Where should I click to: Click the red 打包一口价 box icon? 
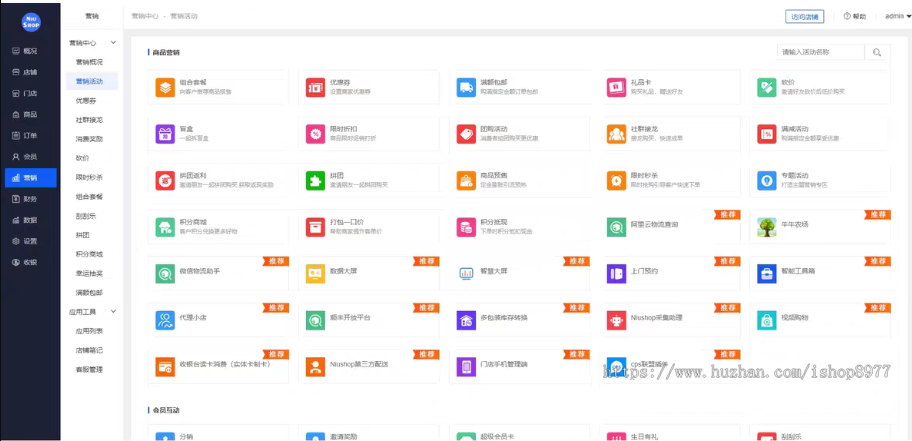click(315, 227)
